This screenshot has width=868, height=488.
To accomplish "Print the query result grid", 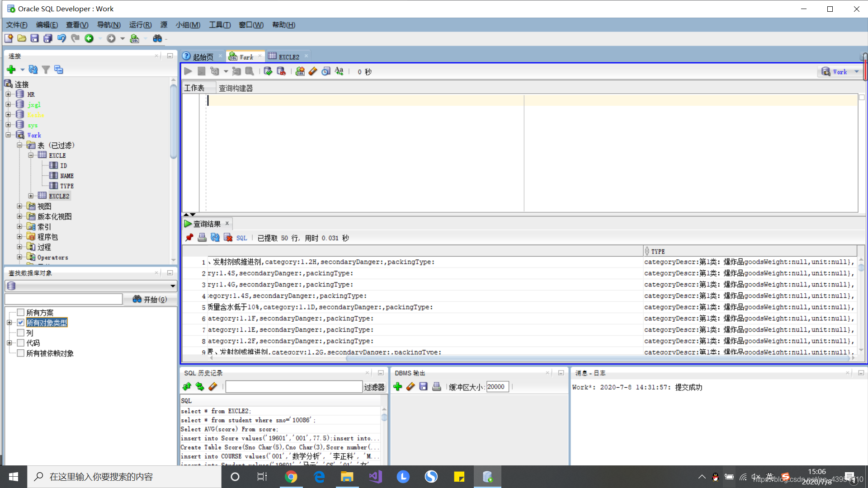I will [x=202, y=238].
